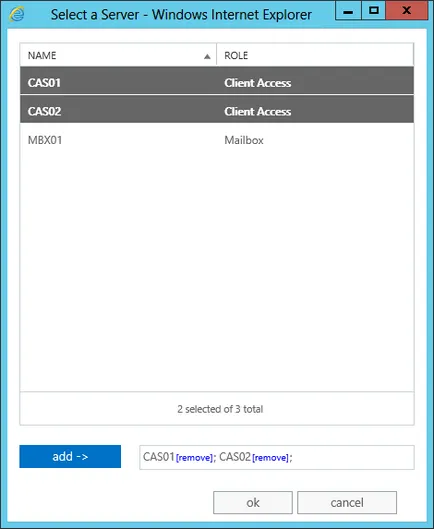This screenshot has height=529, width=434.
Task: Click the Mailbox role cell
Action: (x=244, y=140)
